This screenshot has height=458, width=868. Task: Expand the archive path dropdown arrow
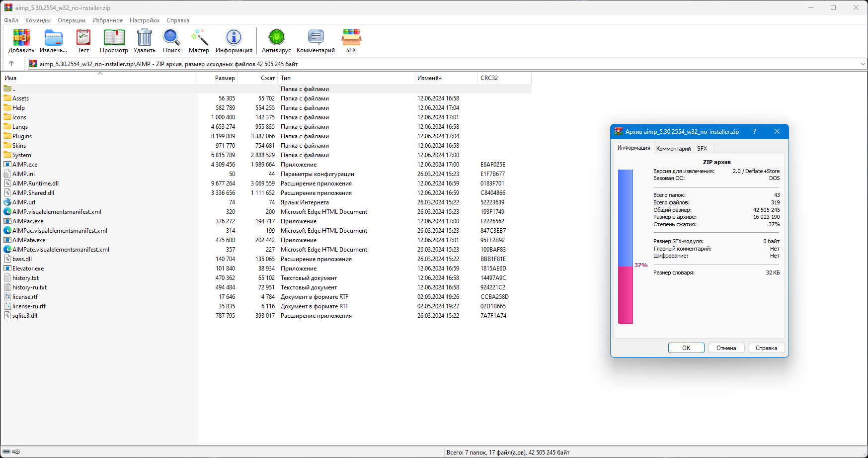pos(863,64)
